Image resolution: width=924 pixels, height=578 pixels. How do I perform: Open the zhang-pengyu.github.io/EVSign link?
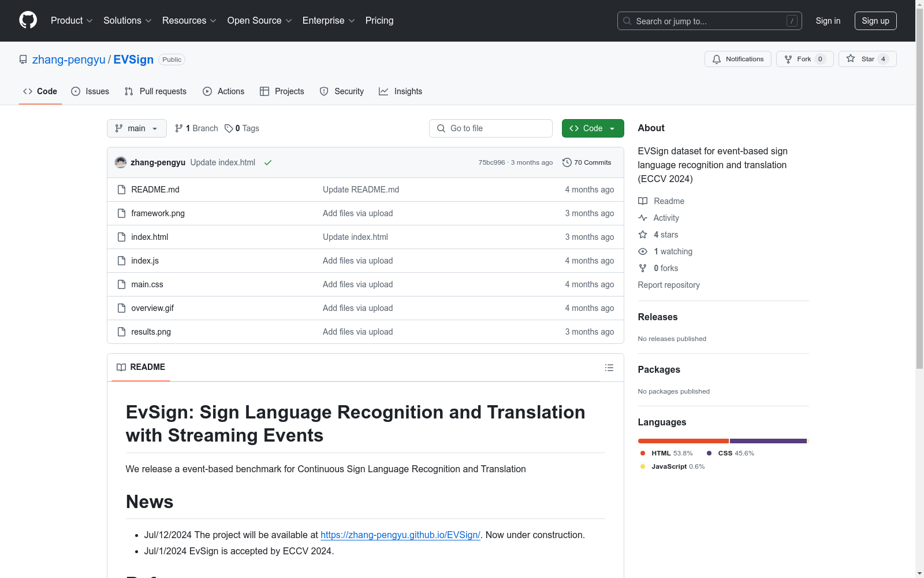click(x=400, y=535)
